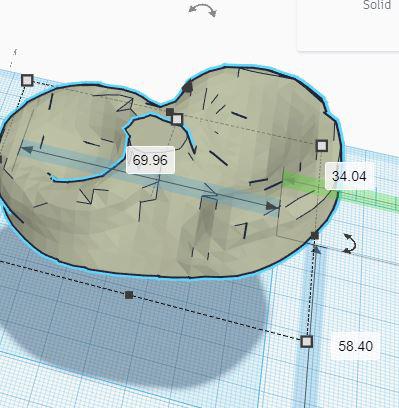The width and height of the screenshot is (399, 408).
Task: Click the curved rotation arrow above the shape
Action: pos(202,10)
